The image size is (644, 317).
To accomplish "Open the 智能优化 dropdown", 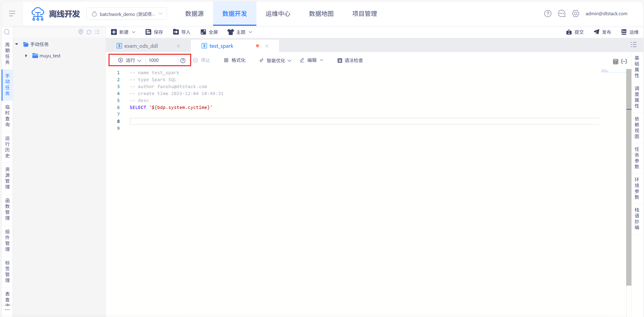I will tap(275, 61).
